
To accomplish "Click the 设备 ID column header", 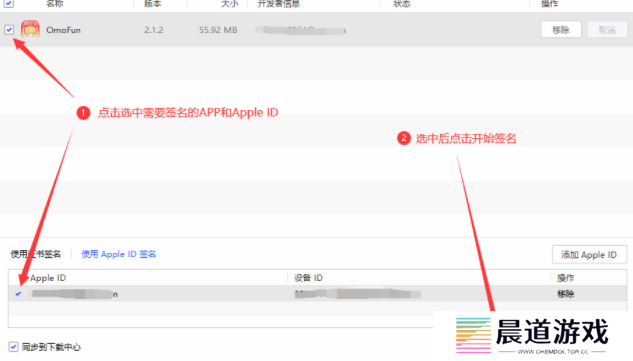I will 308,278.
